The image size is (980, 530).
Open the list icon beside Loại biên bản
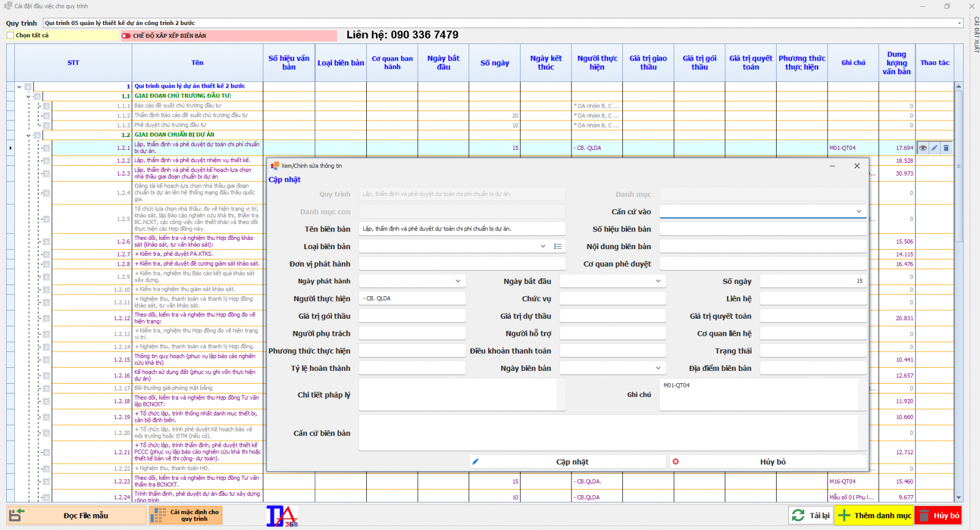coord(558,247)
